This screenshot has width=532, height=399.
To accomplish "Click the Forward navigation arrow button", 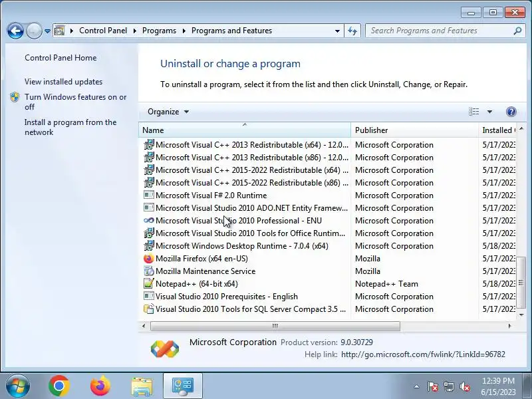I will 34,31.
